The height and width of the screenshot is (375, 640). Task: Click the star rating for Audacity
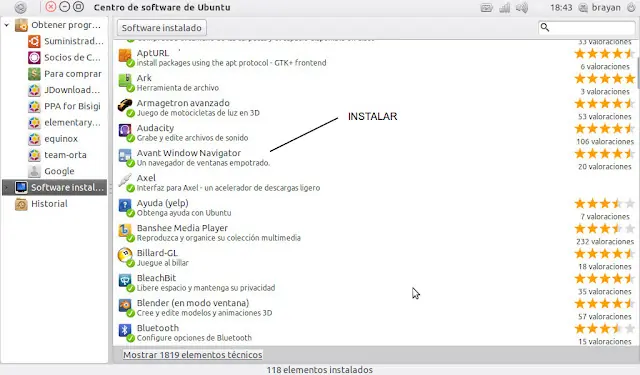(x=604, y=129)
